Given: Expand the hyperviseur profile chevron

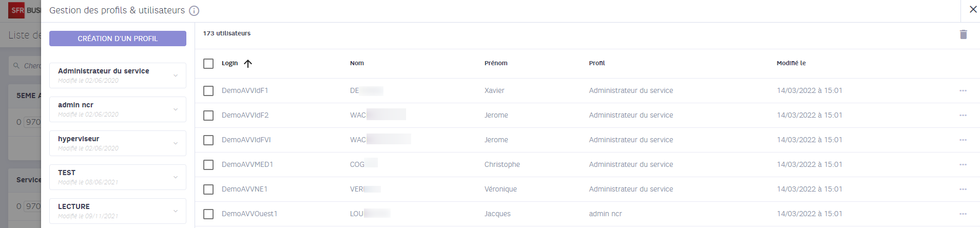Looking at the screenshot, I should pyautogui.click(x=176, y=143).
